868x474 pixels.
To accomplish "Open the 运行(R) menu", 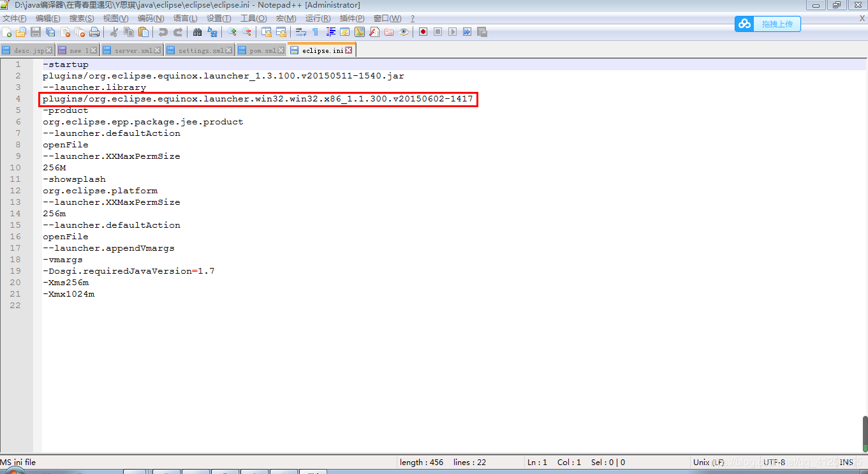I will (x=318, y=19).
